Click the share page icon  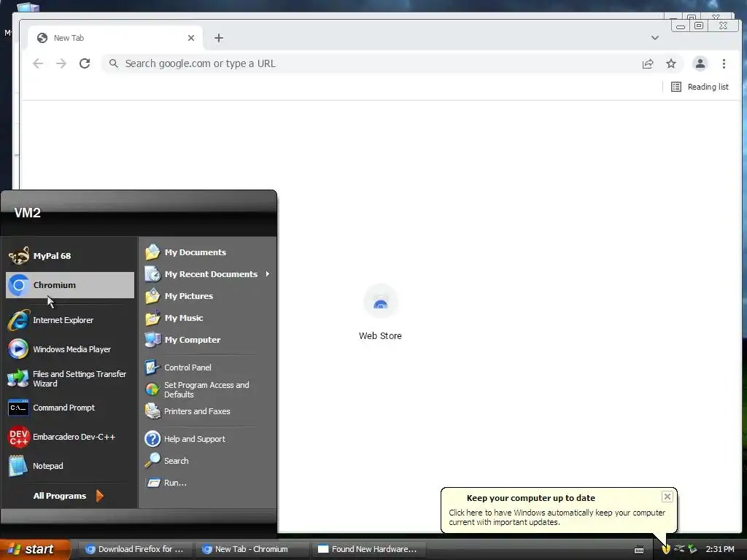[648, 63]
